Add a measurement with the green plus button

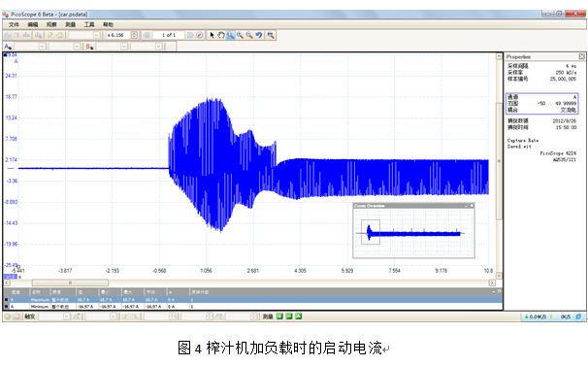[x=279, y=316]
